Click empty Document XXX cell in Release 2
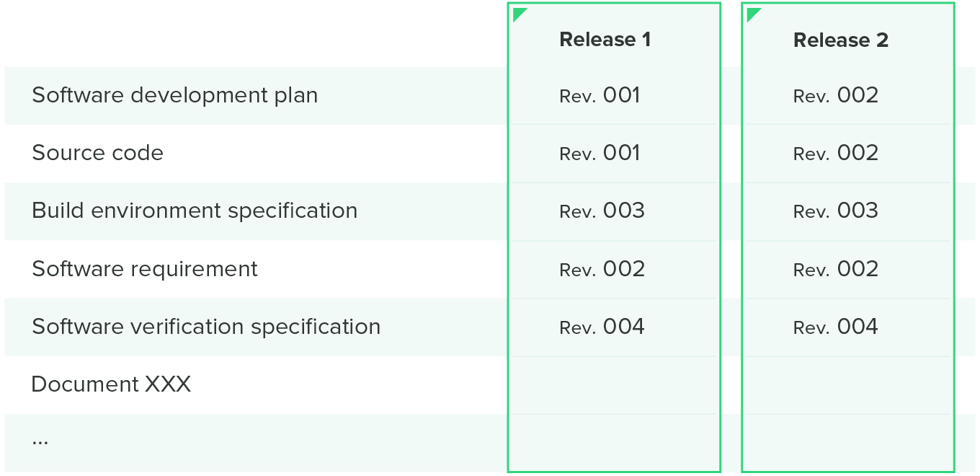 (x=848, y=385)
